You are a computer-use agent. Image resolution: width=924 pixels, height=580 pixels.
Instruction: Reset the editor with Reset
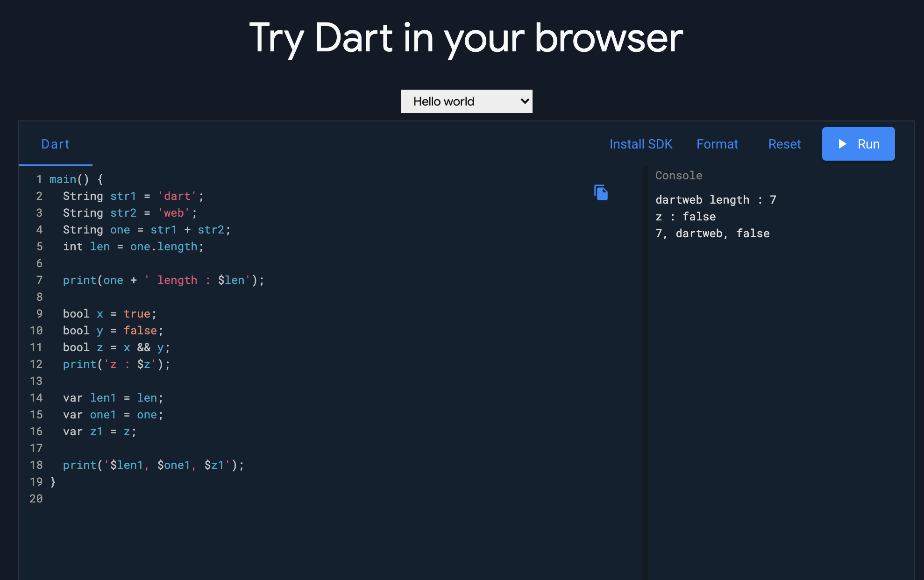click(784, 144)
